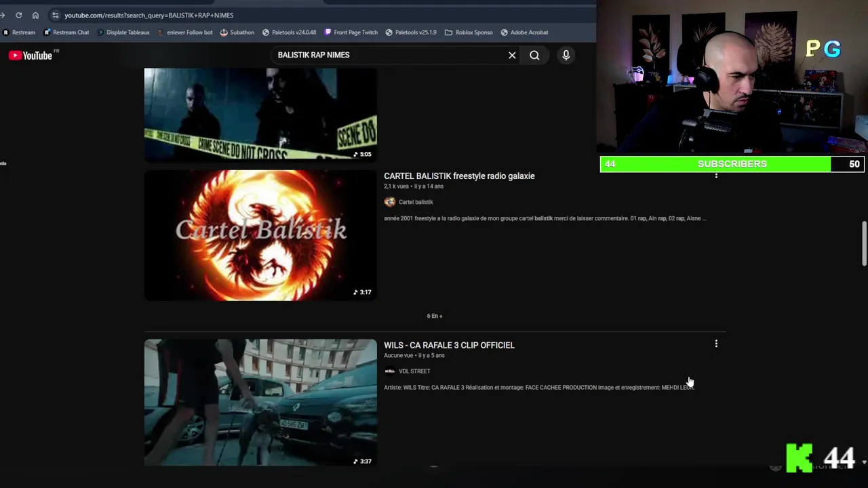The image size is (868, 488).
Task: Click the CARTEL BALISTIK description text starting 'année 2001'
Action: click(545, 218)
